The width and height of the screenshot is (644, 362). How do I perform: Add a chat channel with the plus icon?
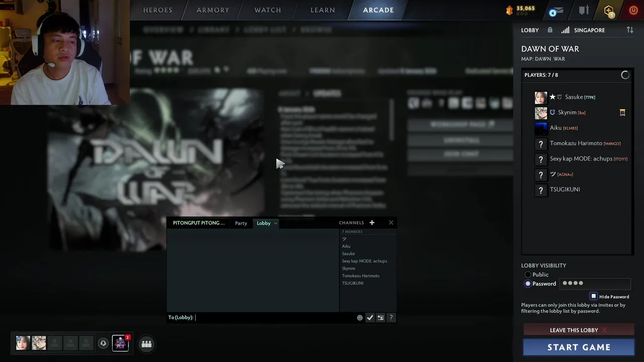tap(372, 223)
